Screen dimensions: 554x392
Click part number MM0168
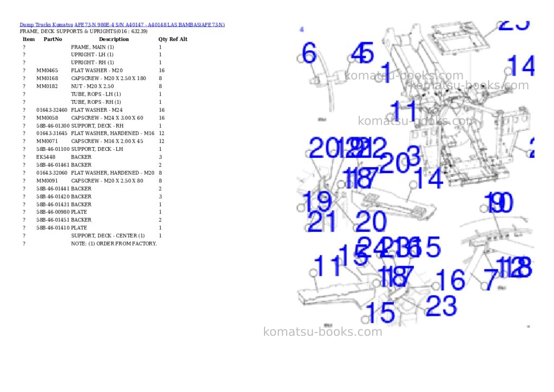click(x=47, y=78)
